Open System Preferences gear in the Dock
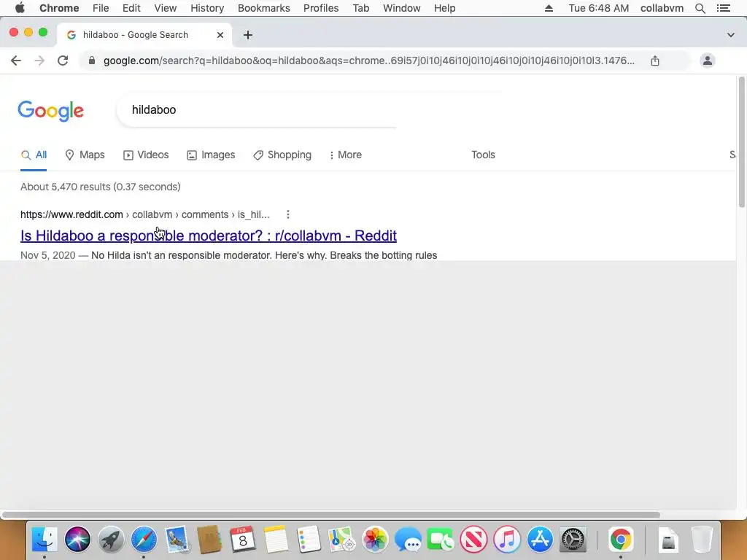The width and height of the screenshot is (747, 560). (x=573, y=540)
